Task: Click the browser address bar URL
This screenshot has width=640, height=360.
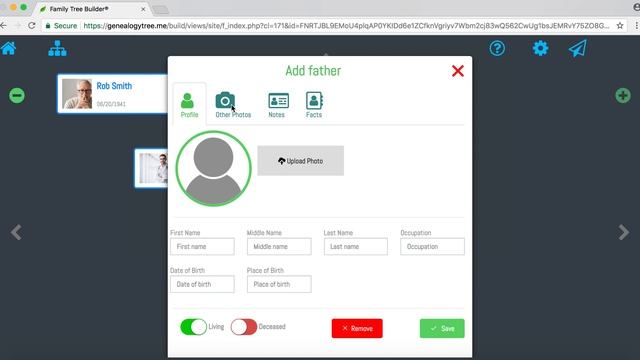Action: click(x=346, y=25)
